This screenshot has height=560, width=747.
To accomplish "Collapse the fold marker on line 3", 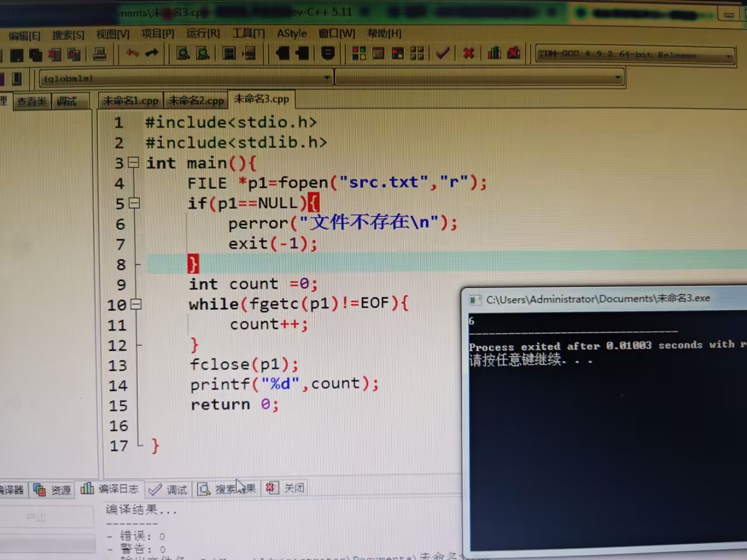I will 134,163.
